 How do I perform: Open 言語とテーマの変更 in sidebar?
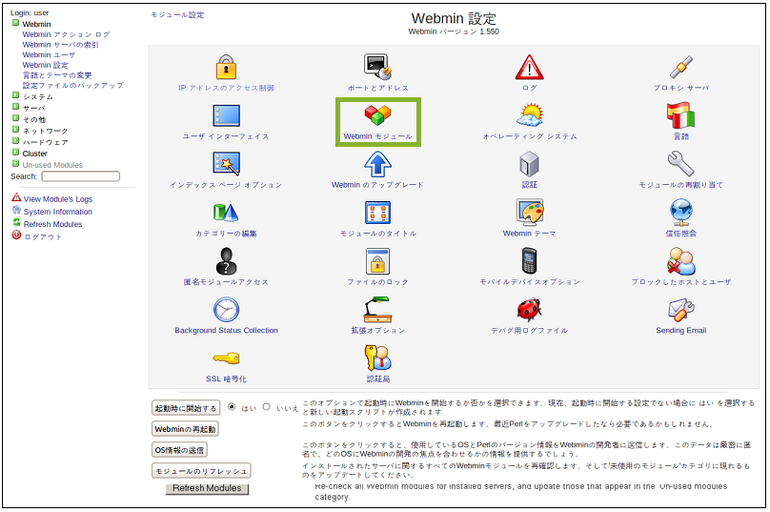pos(57,75)
